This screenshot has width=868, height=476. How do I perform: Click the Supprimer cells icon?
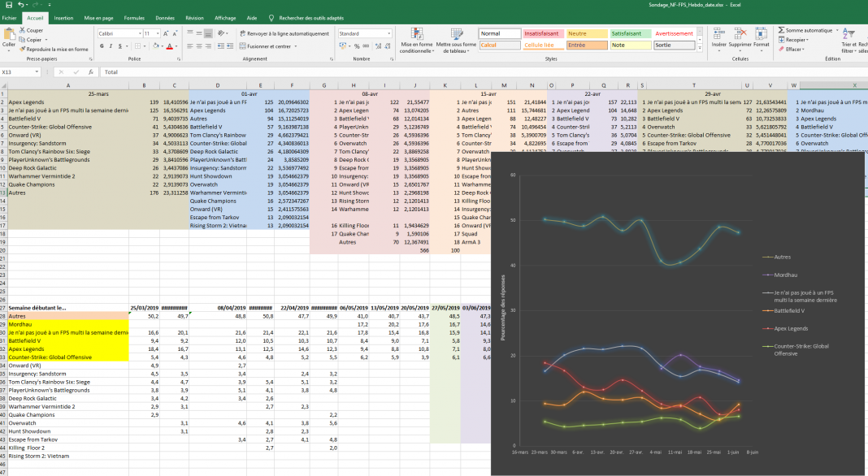pyautogui.click(x=740, y=38)
